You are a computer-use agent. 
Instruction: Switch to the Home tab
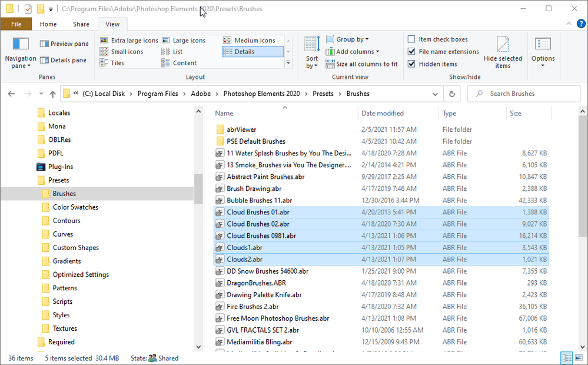pos(48,24)
